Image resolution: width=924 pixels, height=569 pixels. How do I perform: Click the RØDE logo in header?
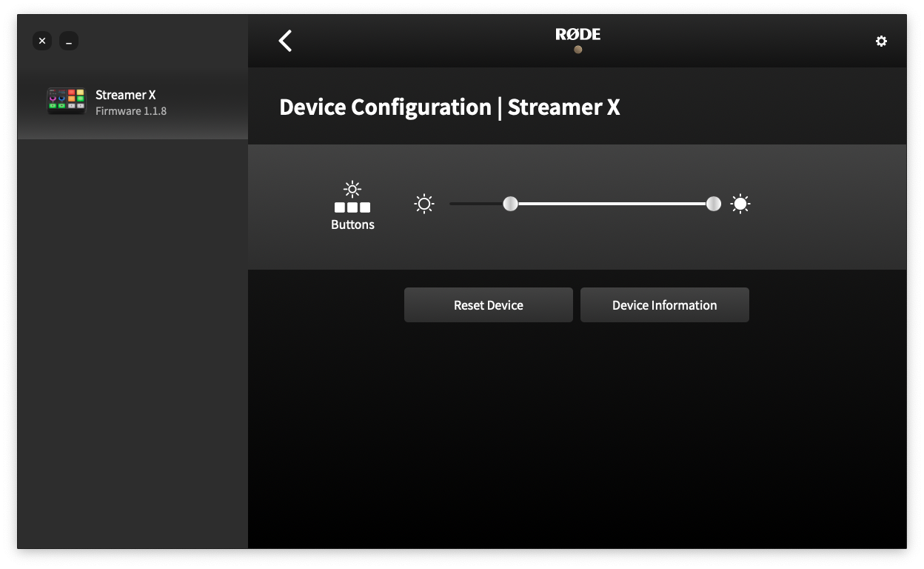(x=577, y=34)
